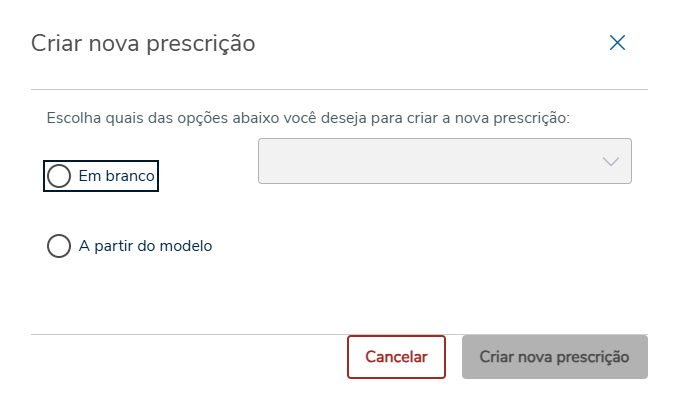Screen dimensions: 678x400
Task: Click the "A partir do modelo" label text
Action: click(145, 246)
